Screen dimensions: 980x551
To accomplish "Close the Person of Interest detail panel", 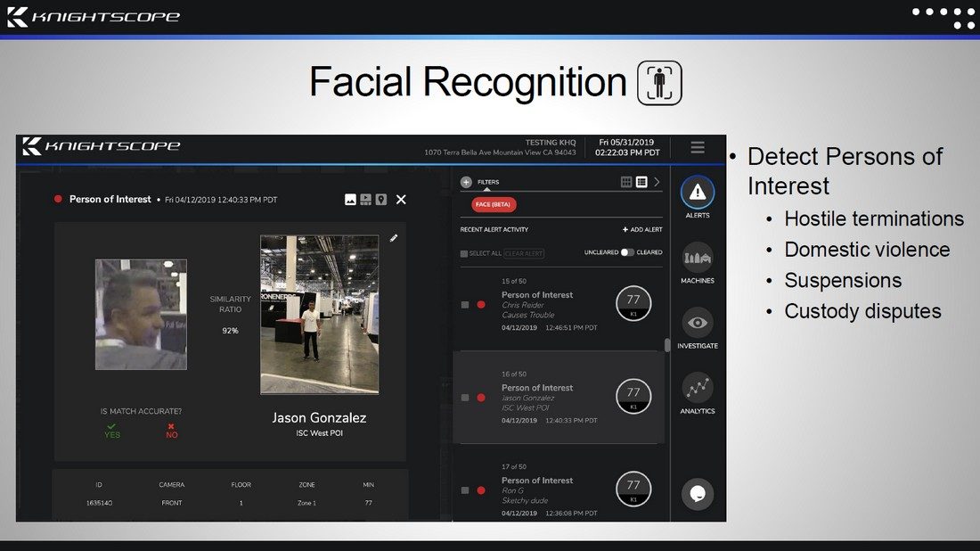I will coord(401,200).
